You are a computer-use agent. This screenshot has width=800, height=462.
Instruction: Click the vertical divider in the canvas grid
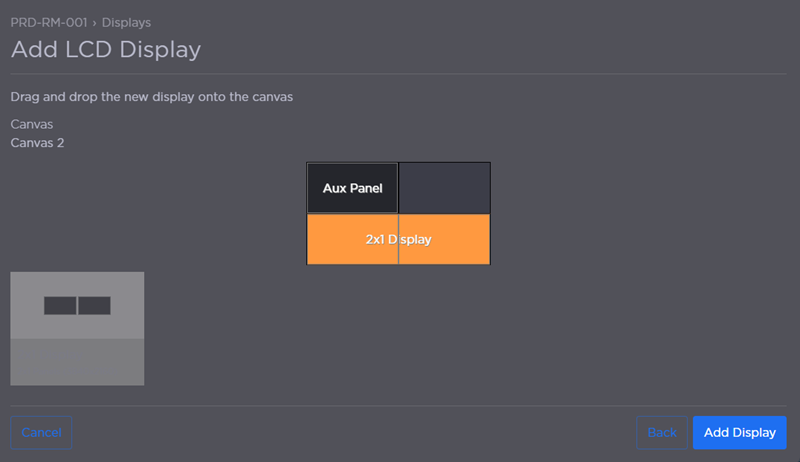point(398,200)
